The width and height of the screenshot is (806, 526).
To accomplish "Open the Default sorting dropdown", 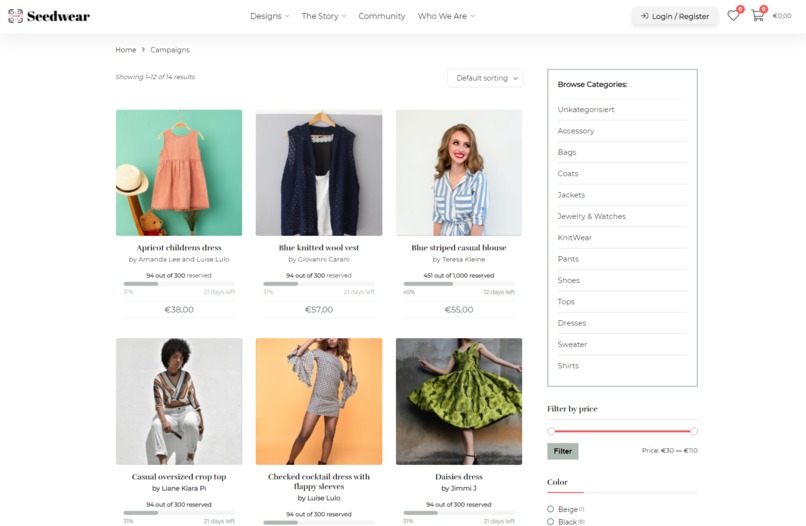I will [x=485, y=78].
